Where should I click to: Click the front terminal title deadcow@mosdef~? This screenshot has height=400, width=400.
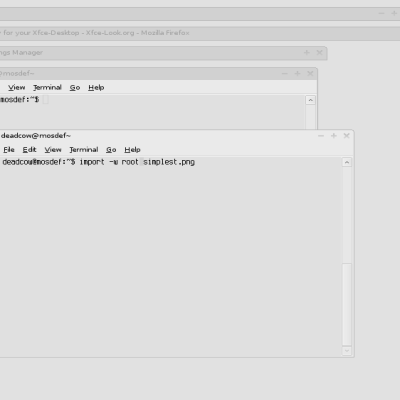tap(36, 136)
